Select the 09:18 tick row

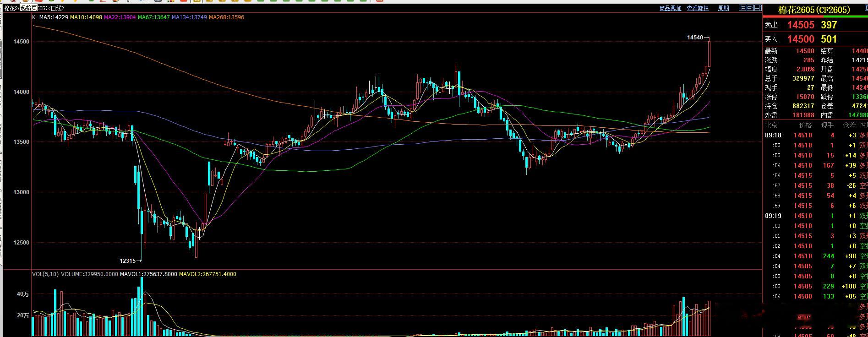(815, 136)
